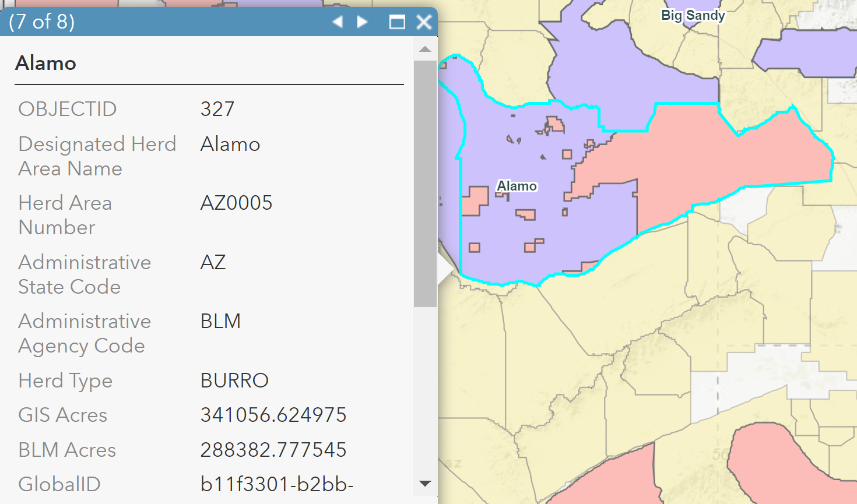Screen dimensions: 857x504
Task: Advance to the next popup feature arrow
Action: (x=361, y=21)
